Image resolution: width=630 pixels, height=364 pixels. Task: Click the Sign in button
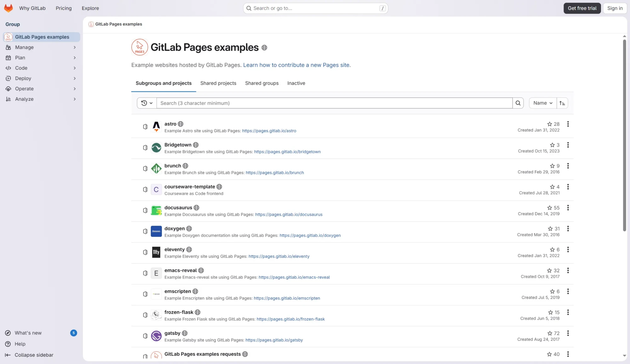tap(615, 8)
